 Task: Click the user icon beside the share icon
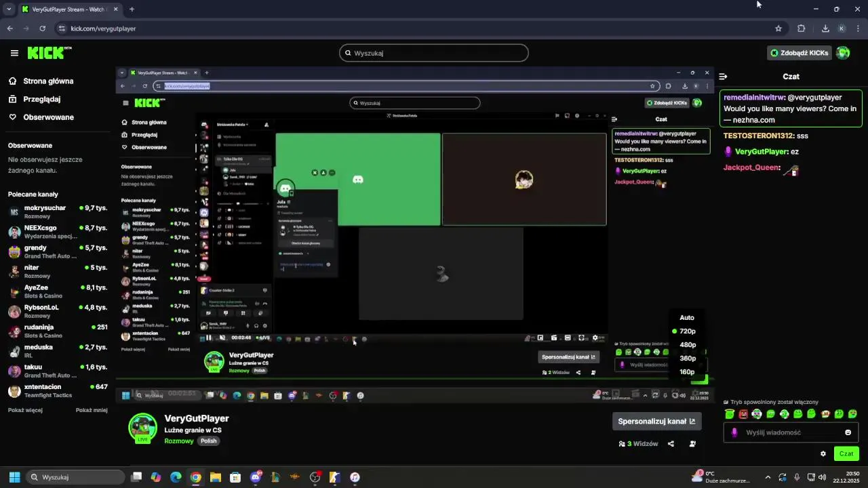click(692, 444)
